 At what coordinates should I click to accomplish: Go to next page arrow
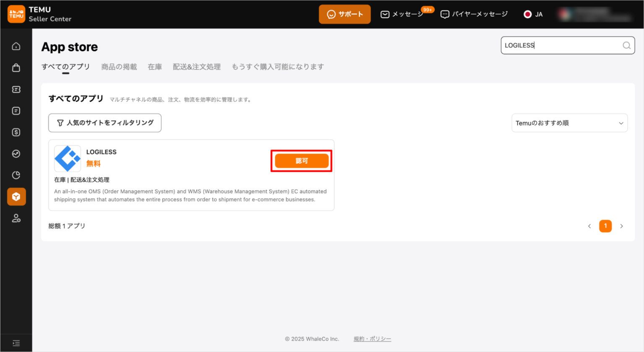tap(621, 226)
